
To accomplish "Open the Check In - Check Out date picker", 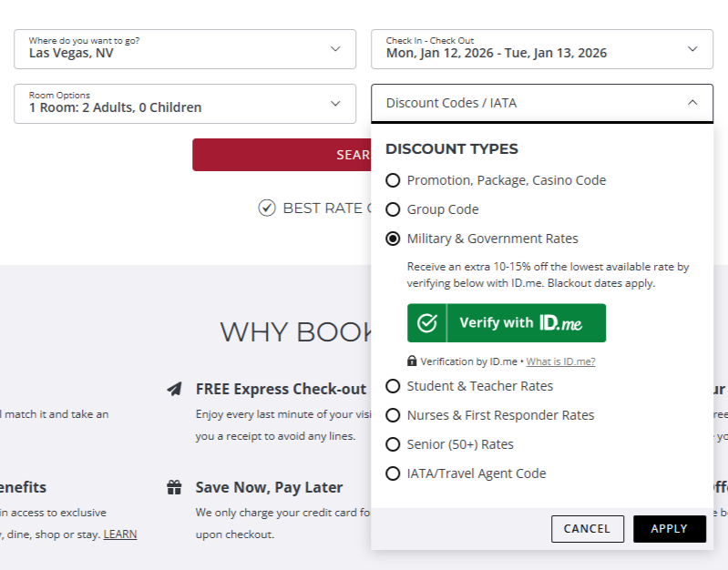I will [x=541, y=49].
